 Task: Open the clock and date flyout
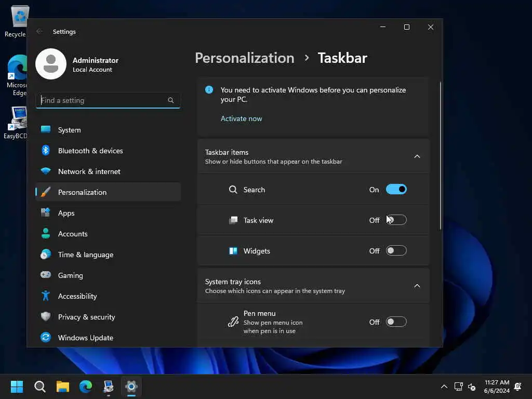(x=497, y=387)
